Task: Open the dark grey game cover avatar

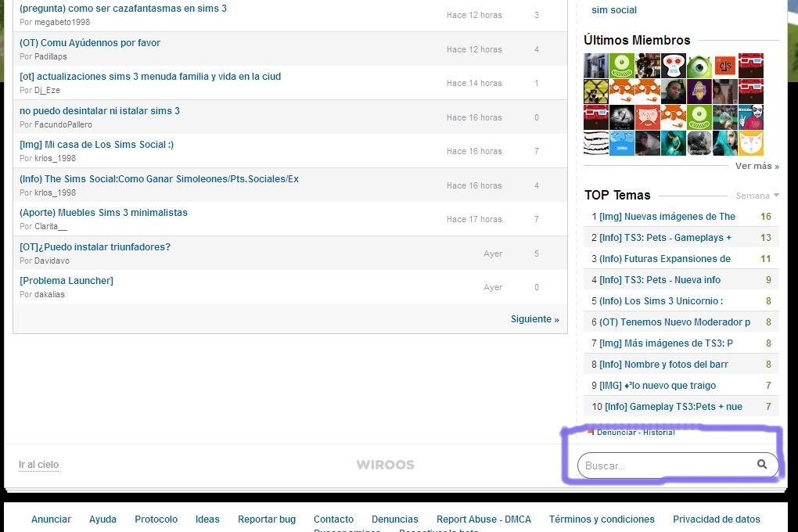Action: 699,143
